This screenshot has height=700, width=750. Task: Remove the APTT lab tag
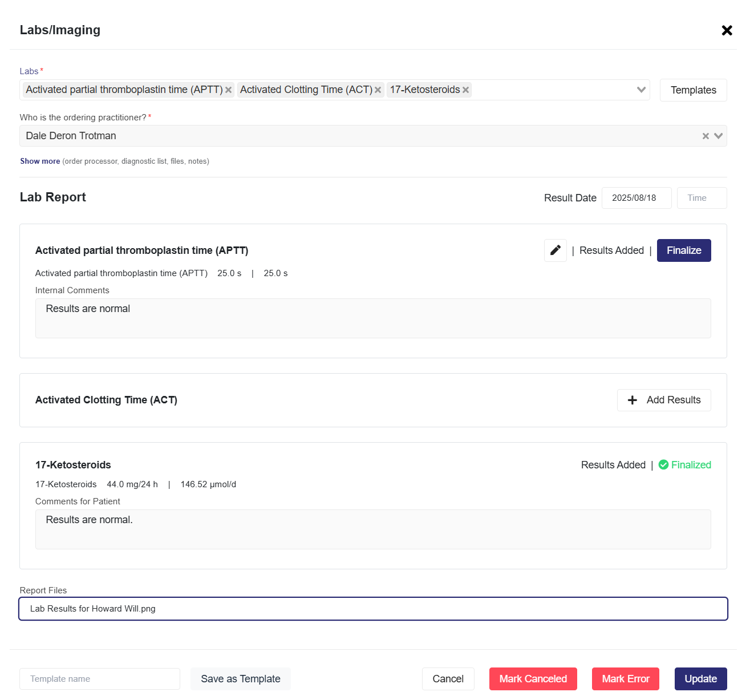[228, 90]
